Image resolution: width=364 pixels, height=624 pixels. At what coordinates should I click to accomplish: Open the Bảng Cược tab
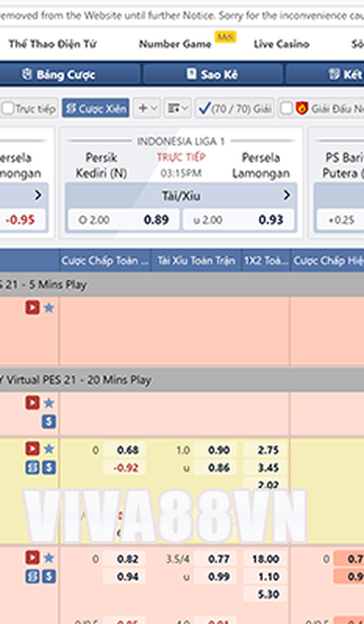click(58, 74)
